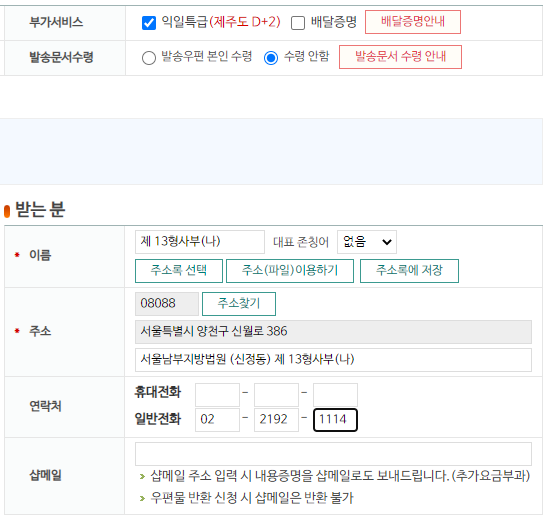Click the first 휴대전화 number field
The height and width of the screenshot is (523, 550).
click(x=217, y=395)
